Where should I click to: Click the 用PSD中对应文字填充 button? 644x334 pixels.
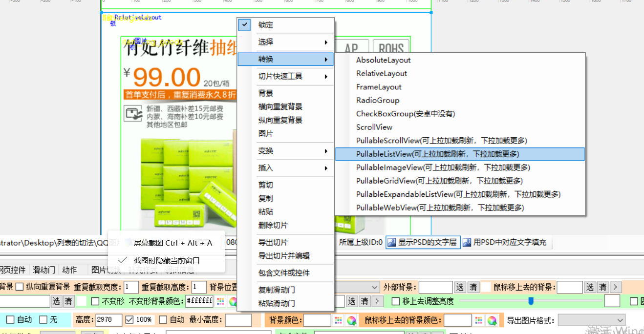coord(505,242)
